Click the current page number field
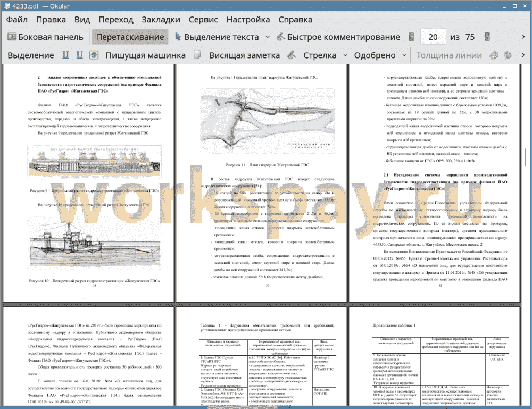This screenshot has width=532, height=409. point(433,37)
